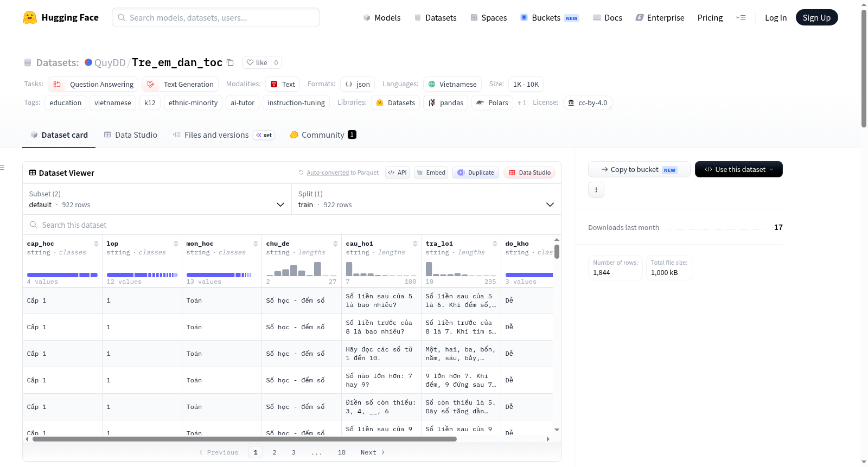Click the API button in Dataset Viewer
Screen dimensions: 868x467
click(397, 172)
